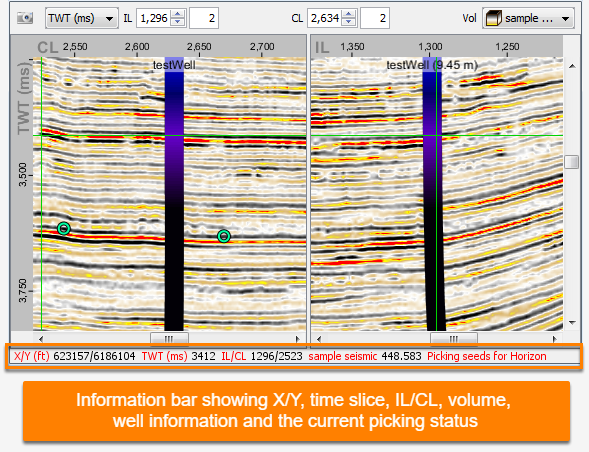This screenshot has height=452, width=589.
Task: Click the Picking seeds for Horizon status
Action: [487, 356]
